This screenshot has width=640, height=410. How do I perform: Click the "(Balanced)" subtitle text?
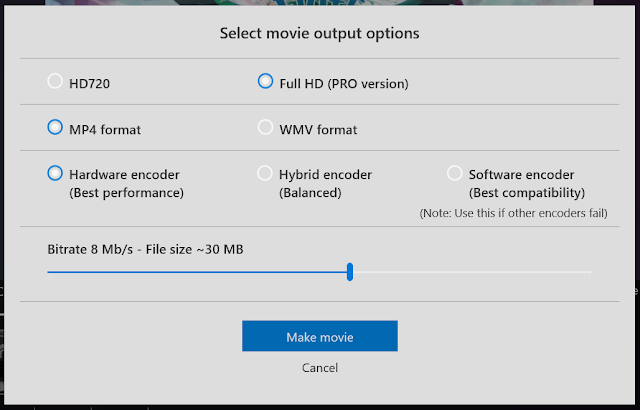click(x=313, y=192)
